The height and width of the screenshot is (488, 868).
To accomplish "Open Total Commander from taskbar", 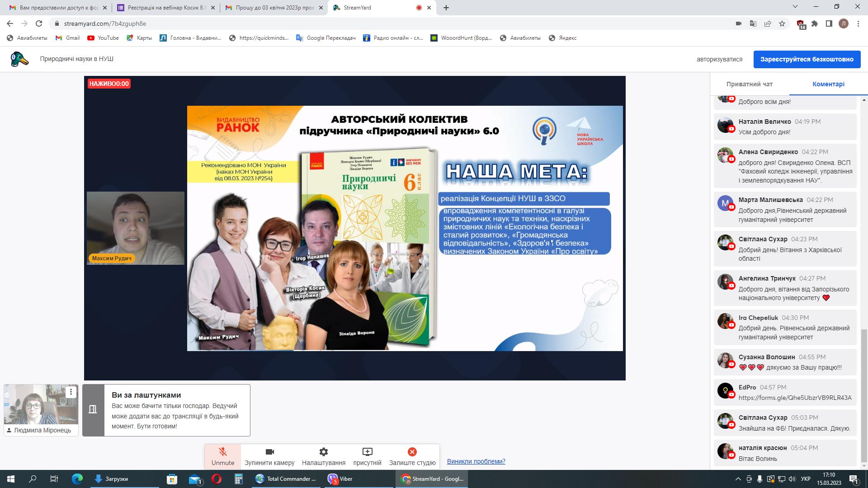I will click(287, 479).
